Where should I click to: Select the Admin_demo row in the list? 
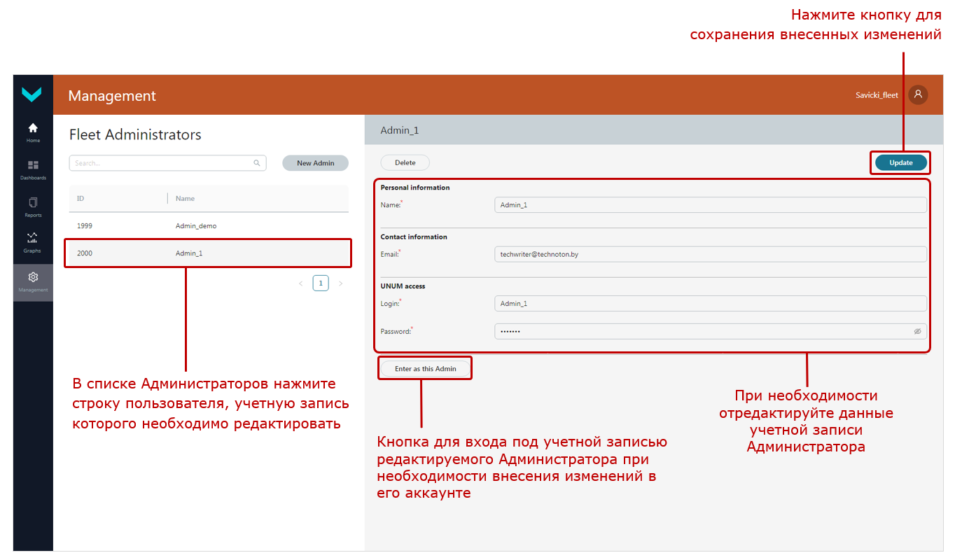click(207, 225)
